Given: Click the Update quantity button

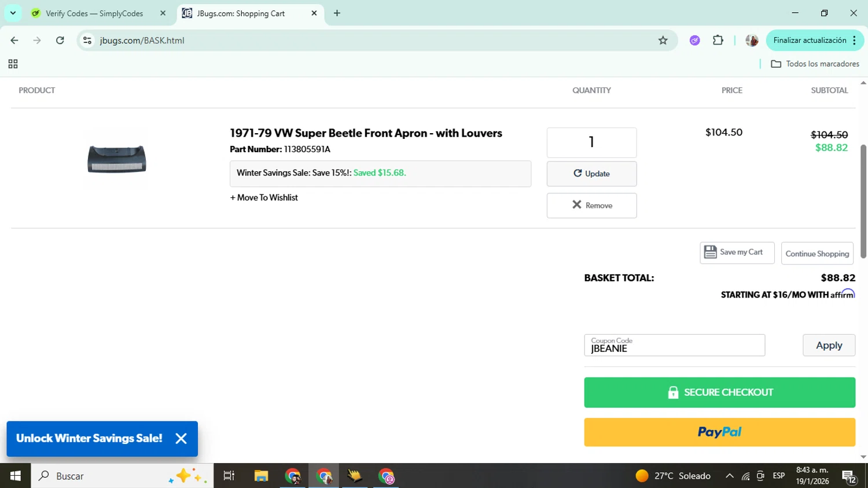Looking at the screenshot, I should coord(591,174).
